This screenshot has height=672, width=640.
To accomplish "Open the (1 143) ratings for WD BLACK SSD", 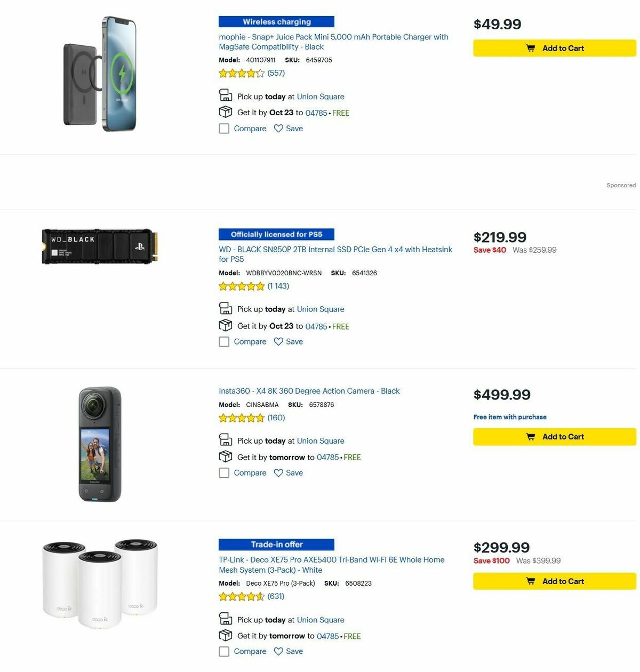I will click(x=278, y=286).
